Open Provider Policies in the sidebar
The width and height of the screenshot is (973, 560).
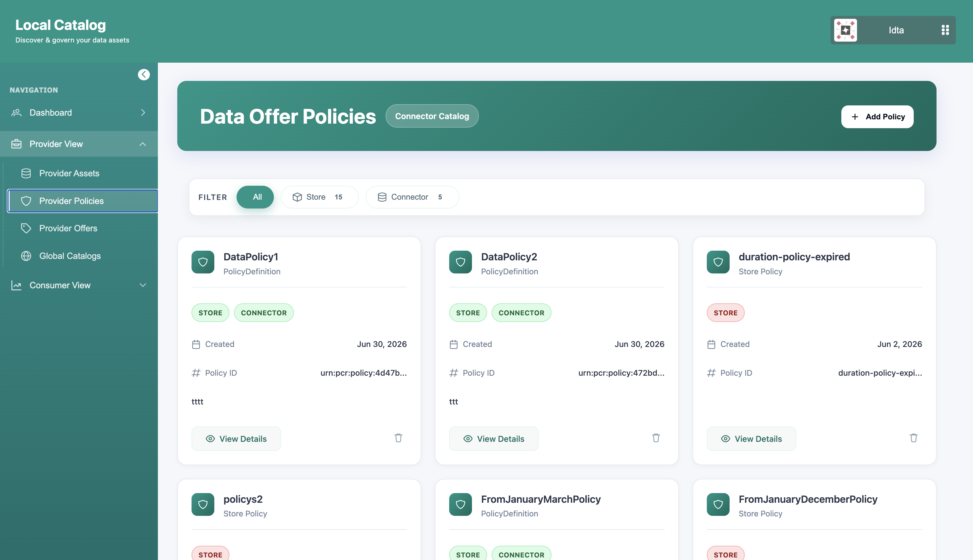(82, 201)
